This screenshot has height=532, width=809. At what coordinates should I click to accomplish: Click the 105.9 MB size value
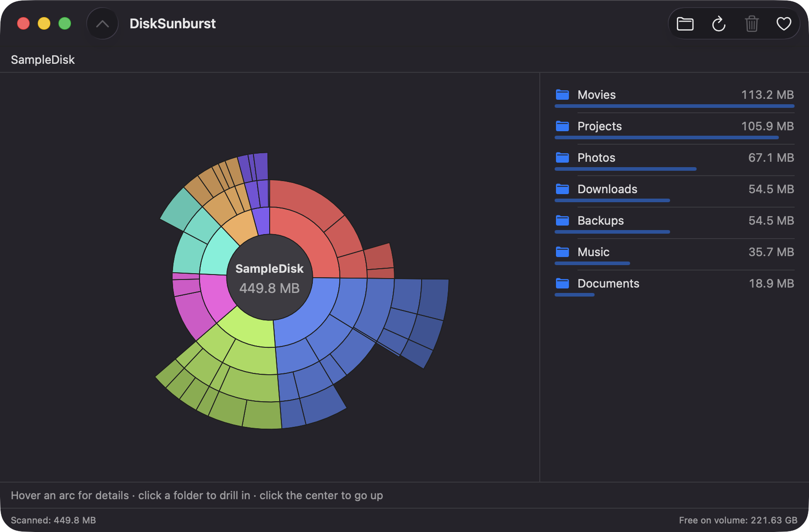[x=767, y=126]
